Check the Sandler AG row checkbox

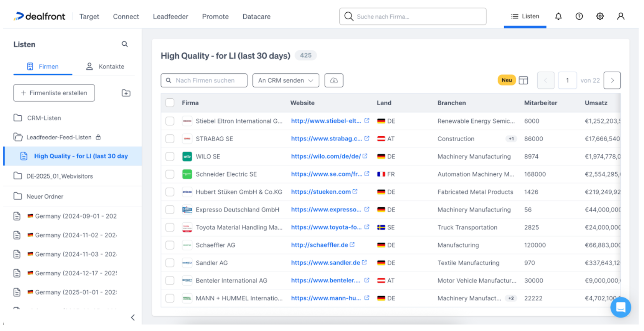[170, 263]
